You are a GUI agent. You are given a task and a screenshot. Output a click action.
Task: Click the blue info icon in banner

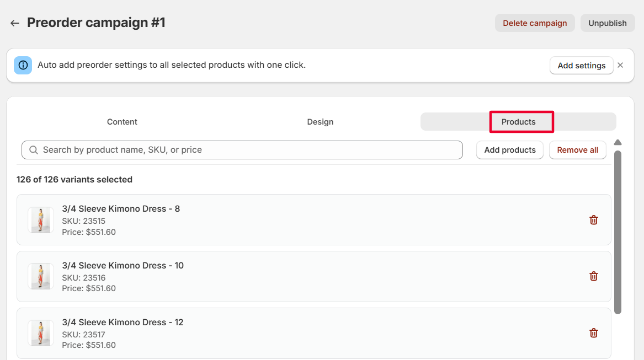(x=23, y=65)
